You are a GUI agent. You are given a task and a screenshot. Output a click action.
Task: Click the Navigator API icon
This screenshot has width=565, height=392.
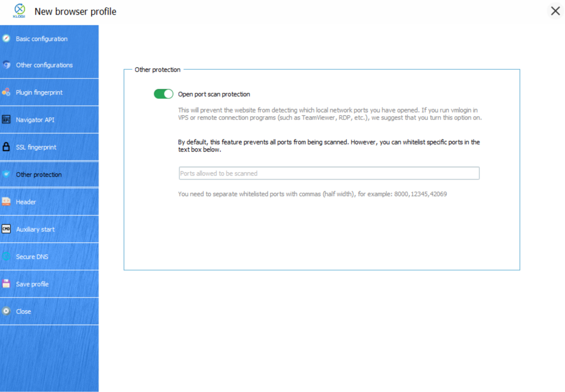click(6, 120)
